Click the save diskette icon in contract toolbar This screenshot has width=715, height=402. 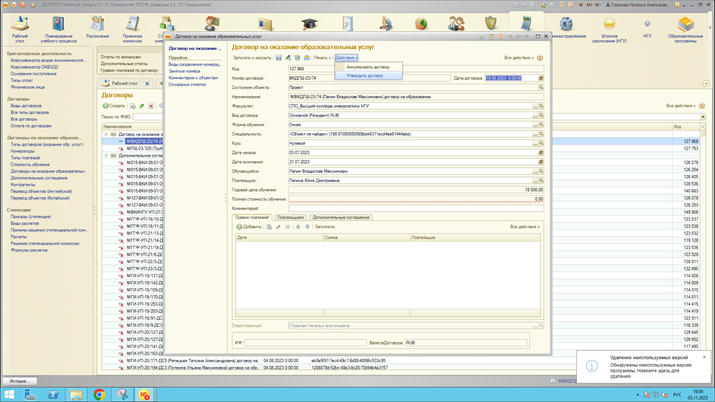click(279, 58)
